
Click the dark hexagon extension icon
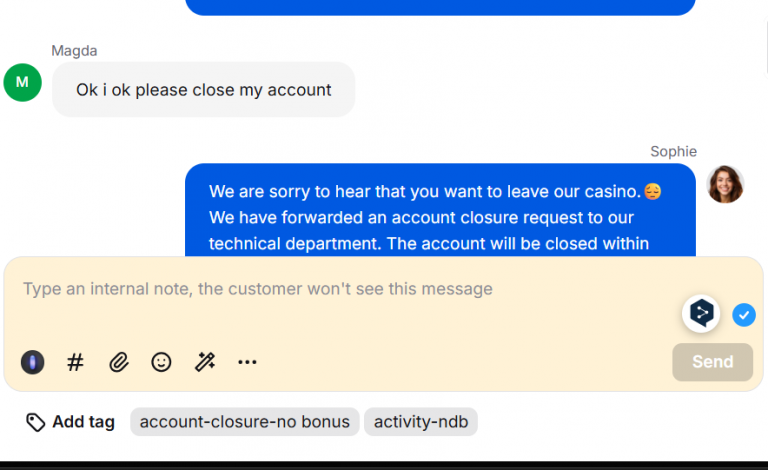point(702,314)
